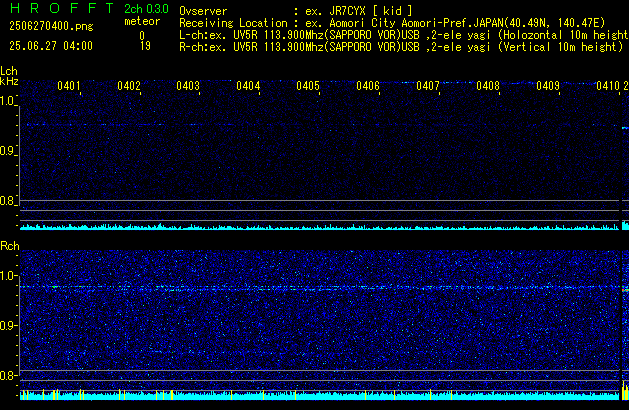Screen dimensions: 629x410
Task: Click the 0407 time marker
Action: (x=428, y=86)
